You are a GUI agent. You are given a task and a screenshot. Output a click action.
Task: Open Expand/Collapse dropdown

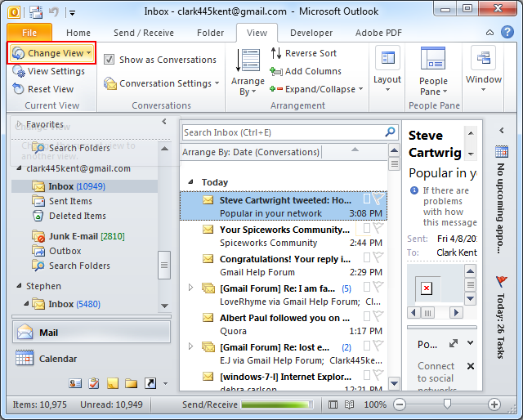point(316,89)
